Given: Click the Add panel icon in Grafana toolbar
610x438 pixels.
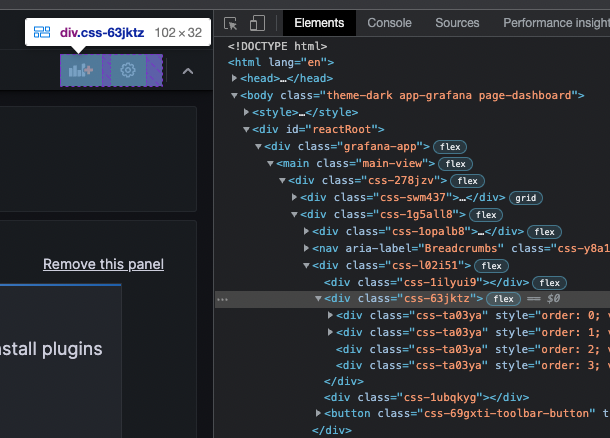Looking at the screenshot, I should click(x=81, y=70).
